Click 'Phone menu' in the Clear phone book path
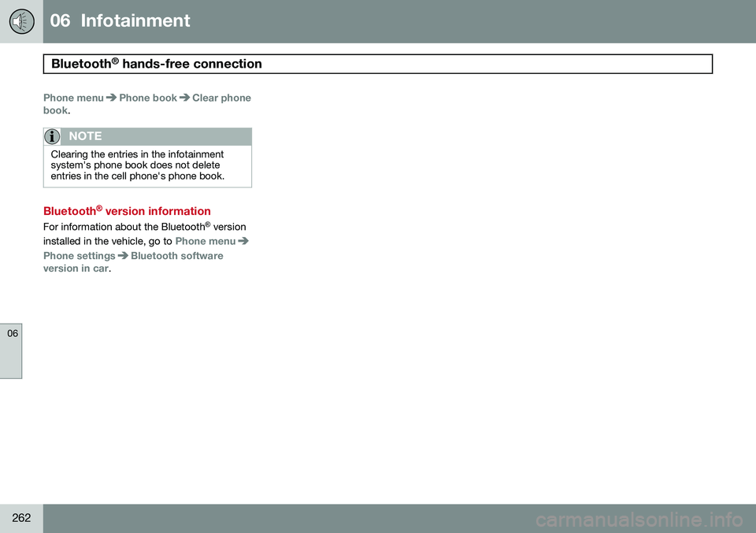This screenshot has height=533, width=756. 73,98
